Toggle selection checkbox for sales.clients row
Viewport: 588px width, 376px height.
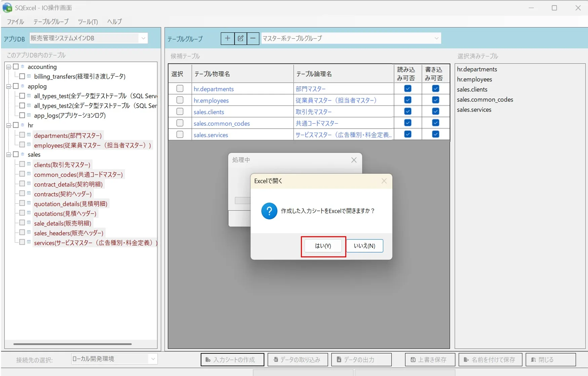click(x=180, y=111)
